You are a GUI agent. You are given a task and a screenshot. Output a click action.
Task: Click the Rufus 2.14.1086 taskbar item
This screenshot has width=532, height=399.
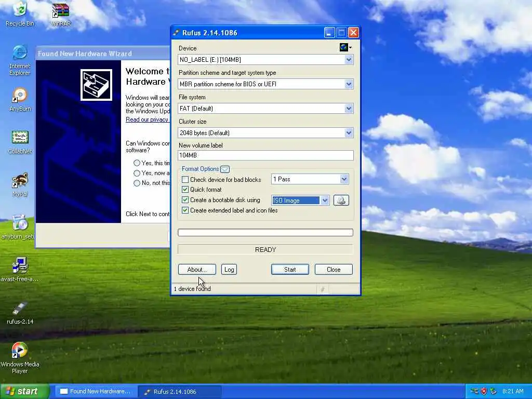tap(179, 392)
